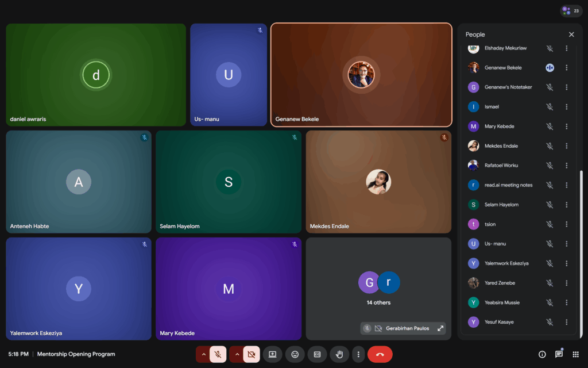The image size is (588, 368).
Task: Click Genanew Bekele's speaking indicator in People list
Action: click(x=550, y=68)
